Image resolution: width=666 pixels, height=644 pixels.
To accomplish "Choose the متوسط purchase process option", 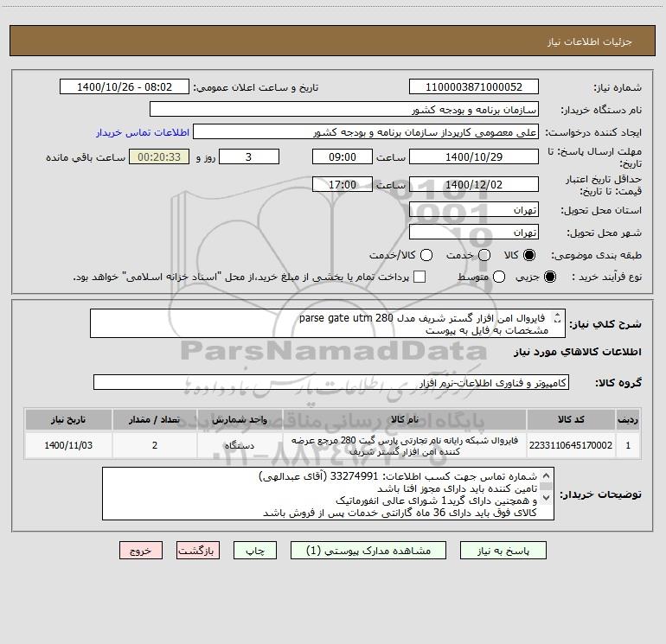I will 499,277.
